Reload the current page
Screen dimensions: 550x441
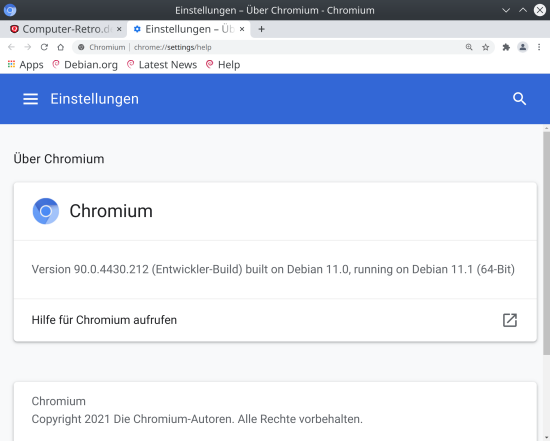pyautogui.click(x=44, y=47)
